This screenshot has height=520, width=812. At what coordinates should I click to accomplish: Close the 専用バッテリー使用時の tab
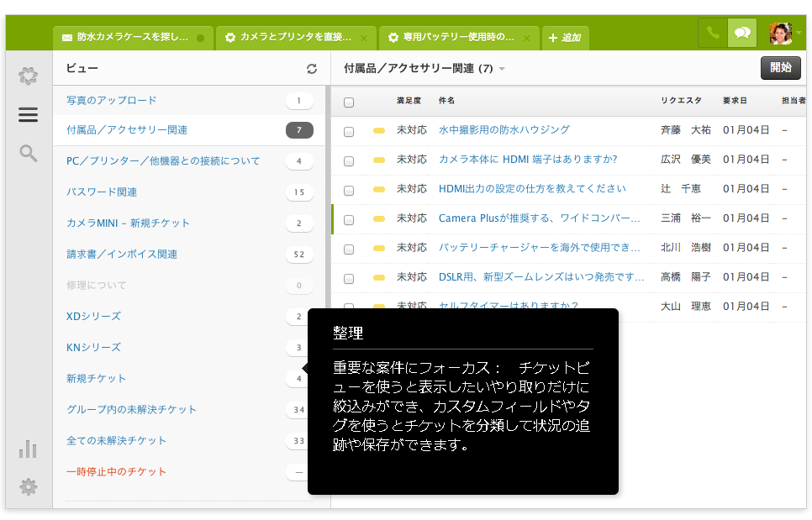pos(527,38)
